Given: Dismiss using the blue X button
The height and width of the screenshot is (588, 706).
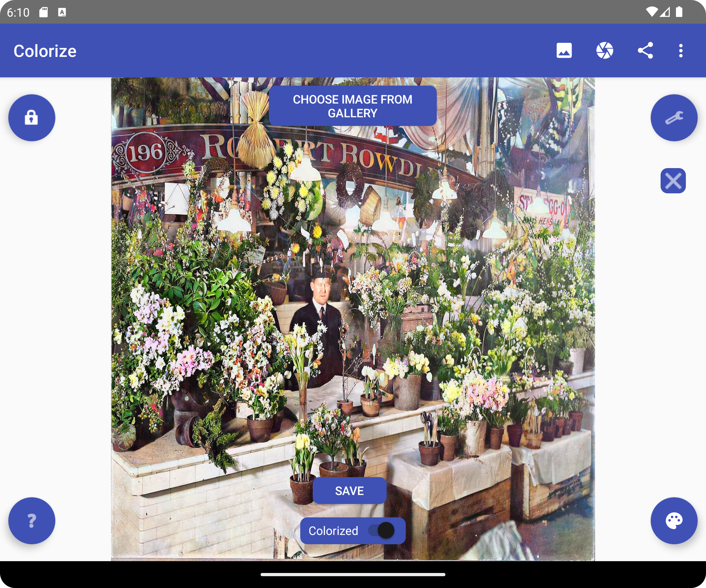Looking at the screenshot, I should (x=673, y=181).
